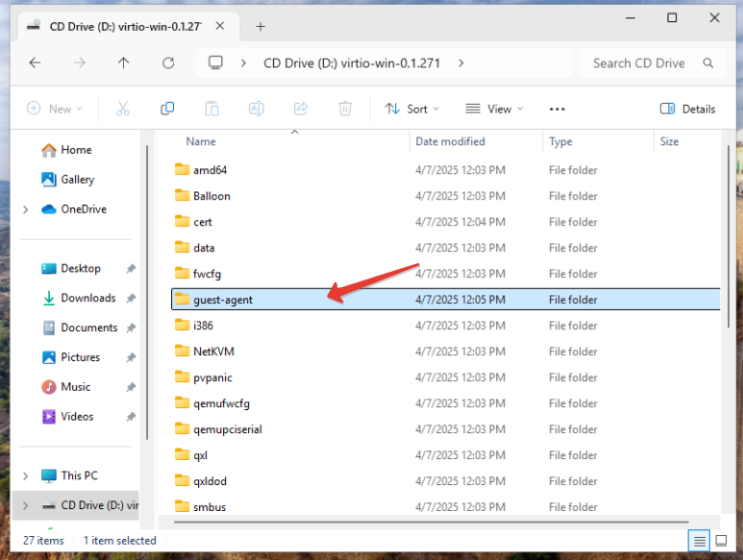Screen dimensions: 743x560
Task: Click the Search CD Drive field
Action: [653, 63]
